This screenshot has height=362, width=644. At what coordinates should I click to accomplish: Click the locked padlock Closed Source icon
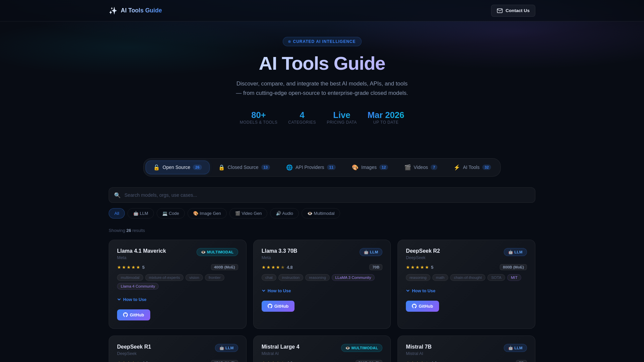click(221, 168)
